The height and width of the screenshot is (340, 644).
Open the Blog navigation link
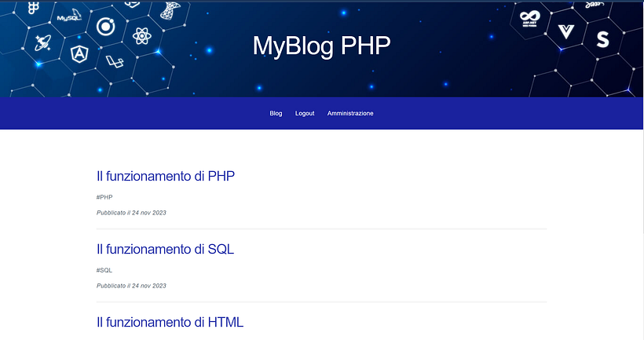pos(276,113)
